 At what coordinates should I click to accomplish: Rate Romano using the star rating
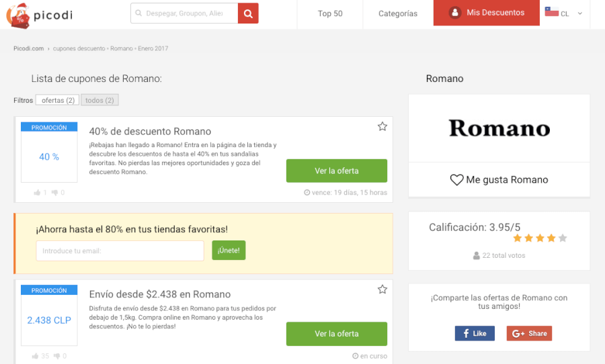[540, 238]
